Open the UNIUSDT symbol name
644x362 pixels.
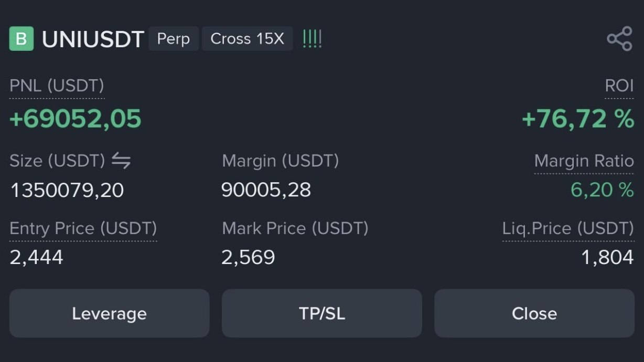[93, 39]
